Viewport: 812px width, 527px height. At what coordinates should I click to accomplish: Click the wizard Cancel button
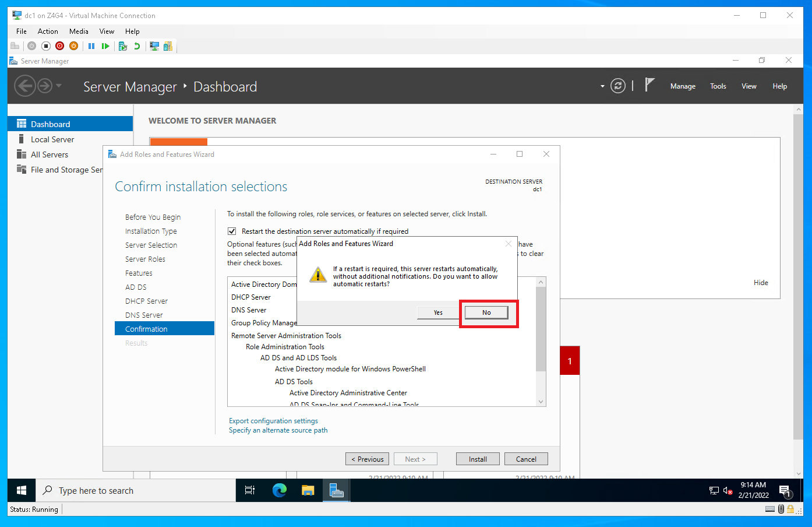[x=526, y=459]
